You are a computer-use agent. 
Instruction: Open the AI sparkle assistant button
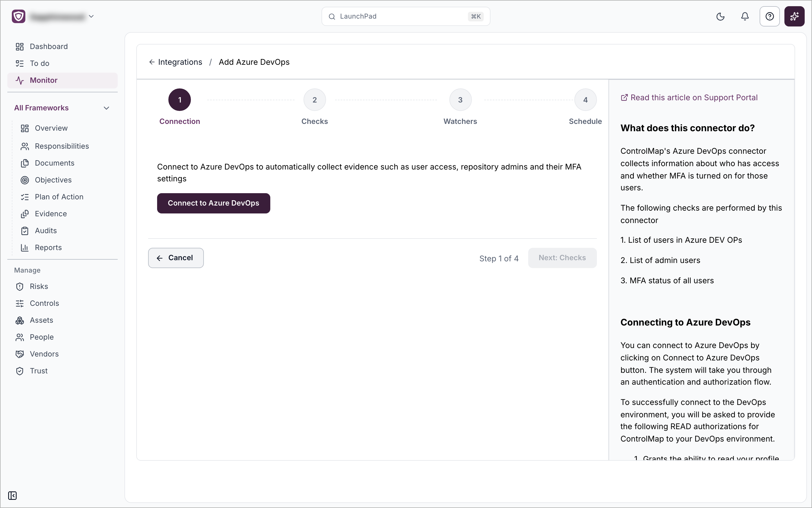[x=794, y=16]
